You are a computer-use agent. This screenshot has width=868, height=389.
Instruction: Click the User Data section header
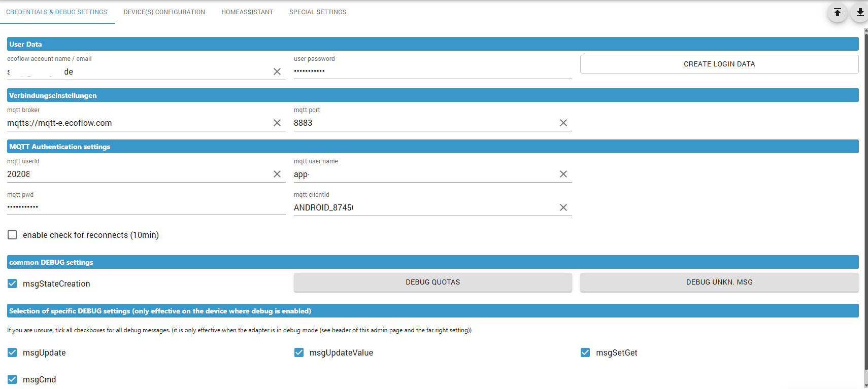(433, 44)
